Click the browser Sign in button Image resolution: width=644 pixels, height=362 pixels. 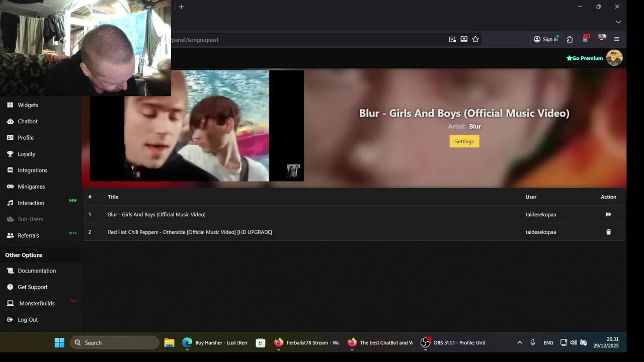tap(546, 39)
